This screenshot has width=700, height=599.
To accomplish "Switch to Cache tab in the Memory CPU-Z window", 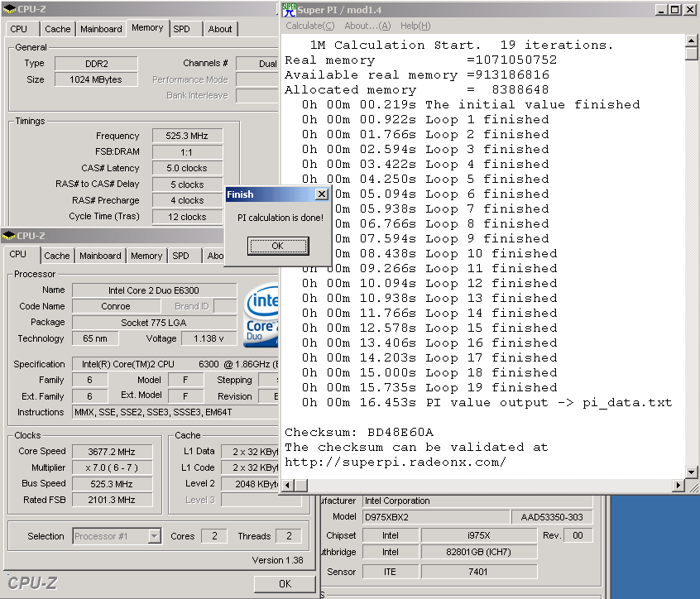I will [58, 29].
